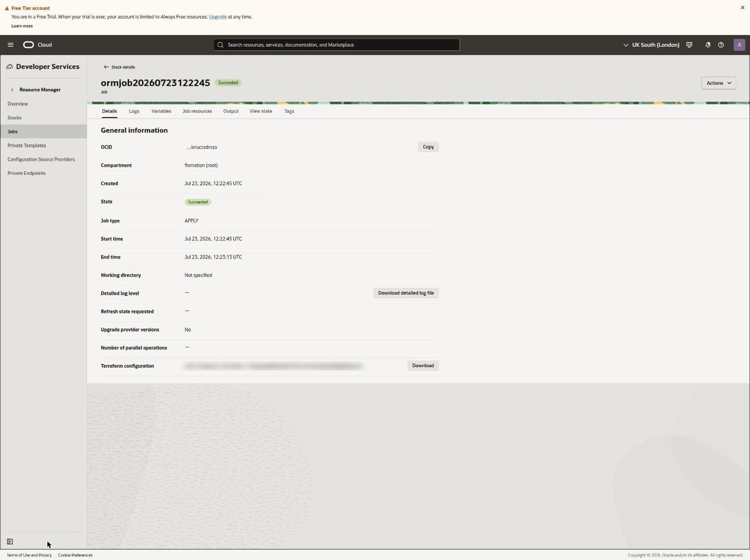Screen dimensions: 750x560
Task: Dismiss the Free Tier account banner
Action: coord(742,8)
